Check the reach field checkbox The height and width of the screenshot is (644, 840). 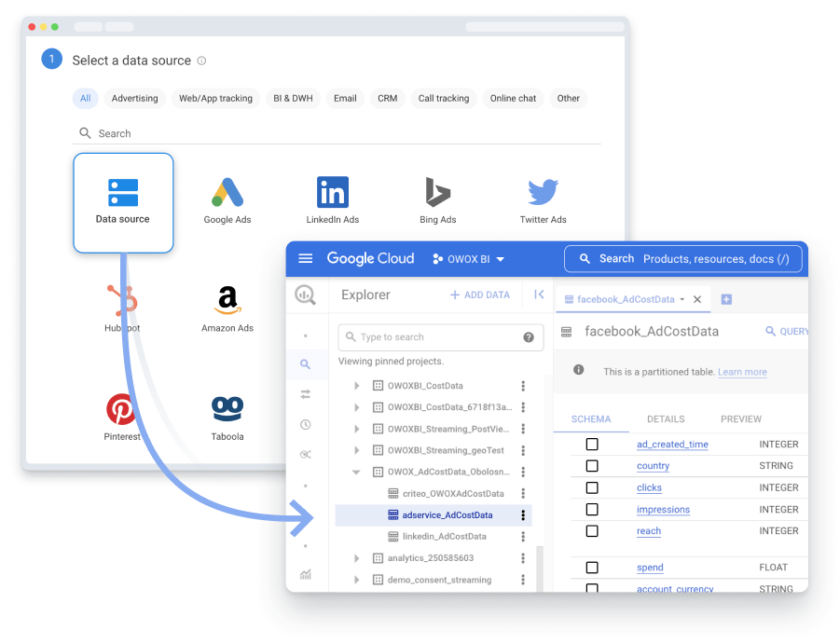[592, 531]
